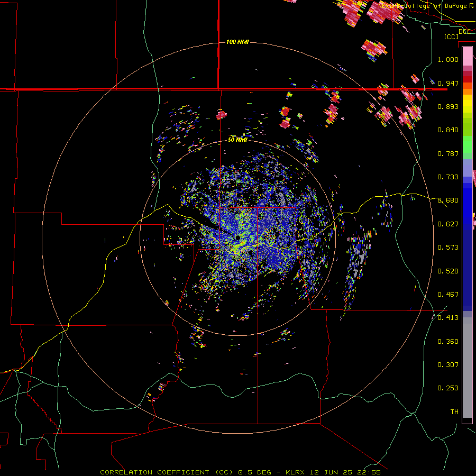Pick the bright green color bar segment

pos(467,144)
